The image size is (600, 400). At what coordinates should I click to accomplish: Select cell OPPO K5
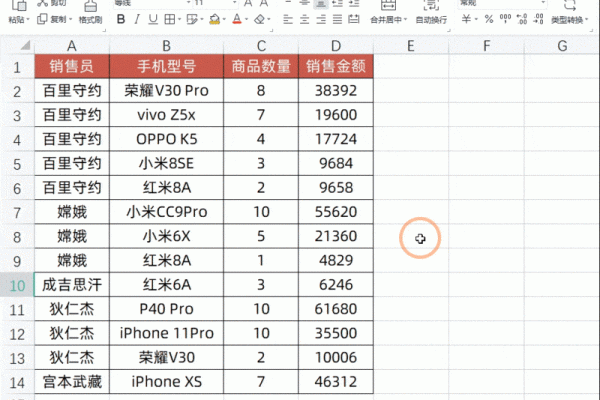point(166,139)
